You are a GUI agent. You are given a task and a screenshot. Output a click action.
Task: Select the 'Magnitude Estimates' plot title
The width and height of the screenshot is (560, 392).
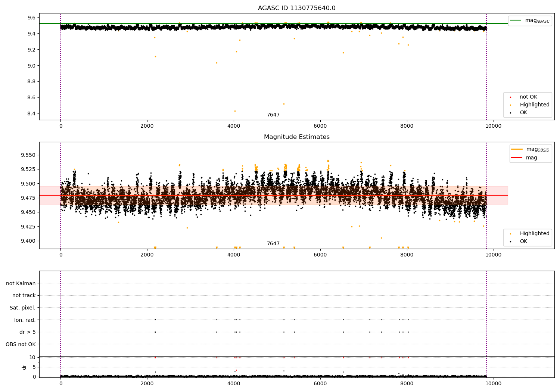(296, 137)
